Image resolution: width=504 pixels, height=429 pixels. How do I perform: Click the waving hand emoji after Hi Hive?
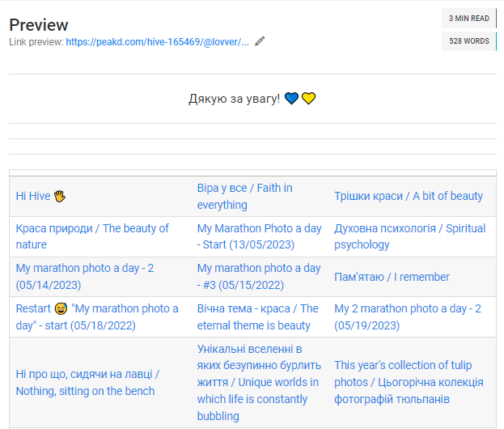point(60,196)
